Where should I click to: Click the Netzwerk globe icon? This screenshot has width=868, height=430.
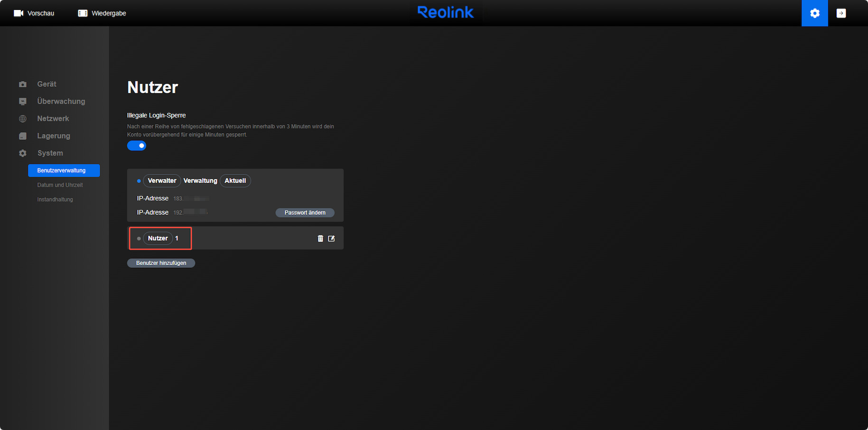[x=23, y=119]
